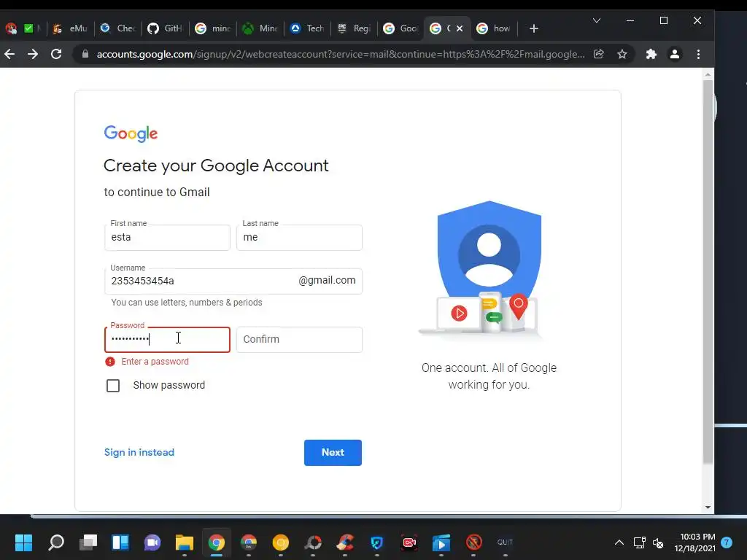
Task: Click the Password field
Action: (x=167, y=340)
